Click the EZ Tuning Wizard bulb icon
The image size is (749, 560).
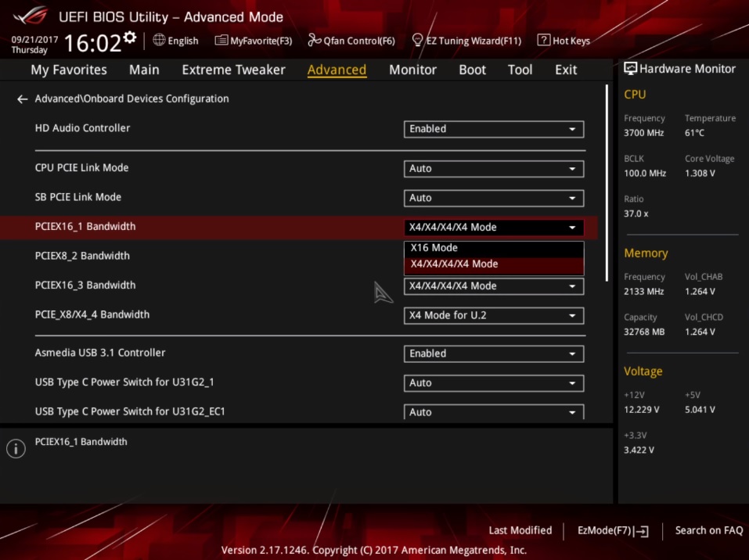[x=417, y=40]
